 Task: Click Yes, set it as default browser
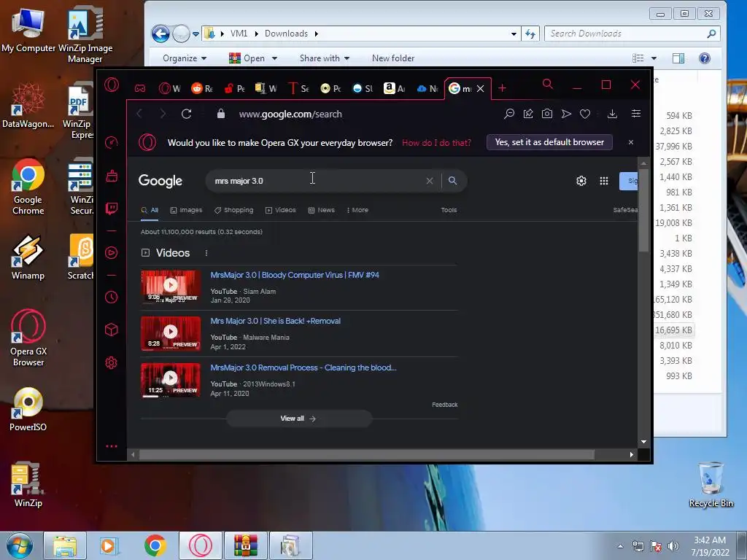point(549,142)
